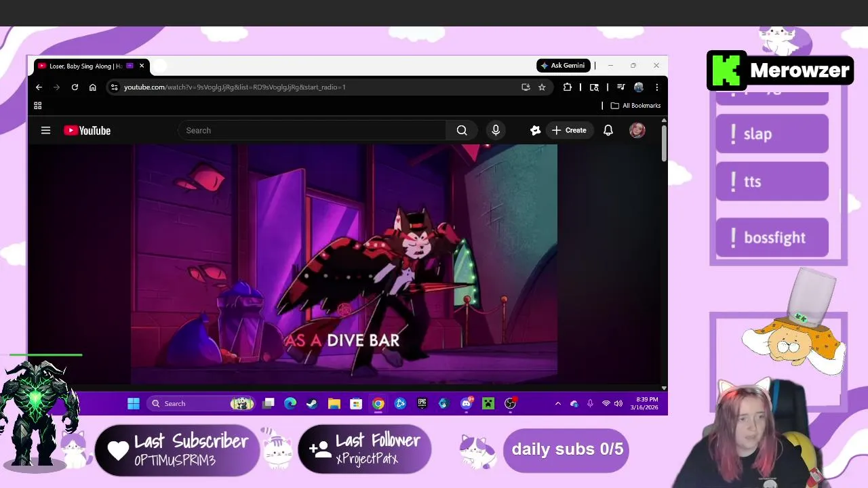This screenshot has width=868, height=488.
Task: Launch Microsoft Edge from the taskbar
Action: 290,404
